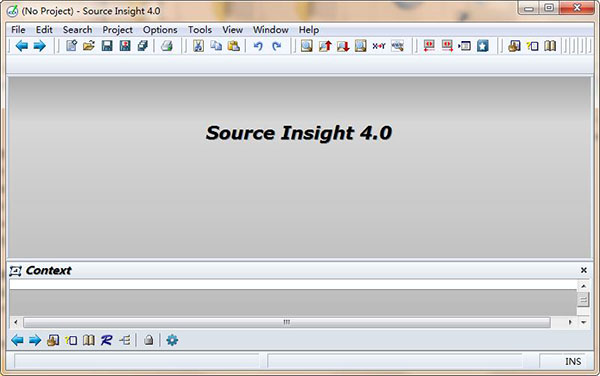Click the Cut scissors icon
The width and height of the screenshot is (600, 376).
(x=198, y=46)
